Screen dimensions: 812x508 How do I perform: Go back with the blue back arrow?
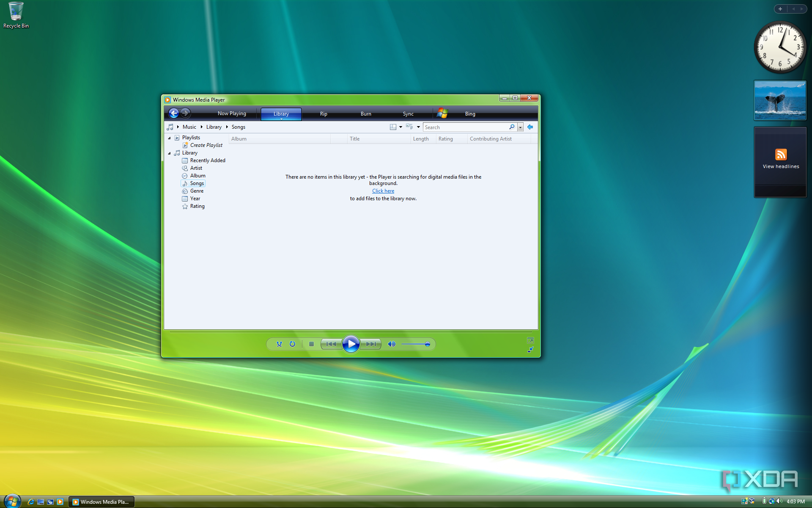coord(173,113)
